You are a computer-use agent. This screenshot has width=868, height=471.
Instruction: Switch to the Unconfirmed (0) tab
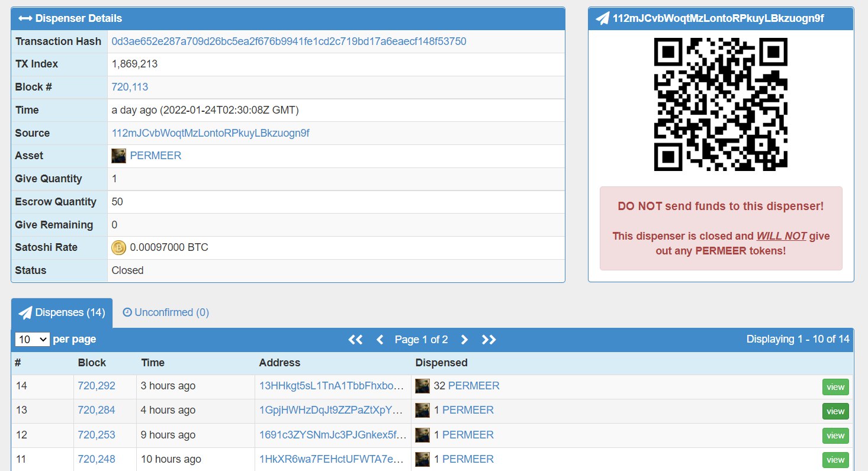coord(166,312)
